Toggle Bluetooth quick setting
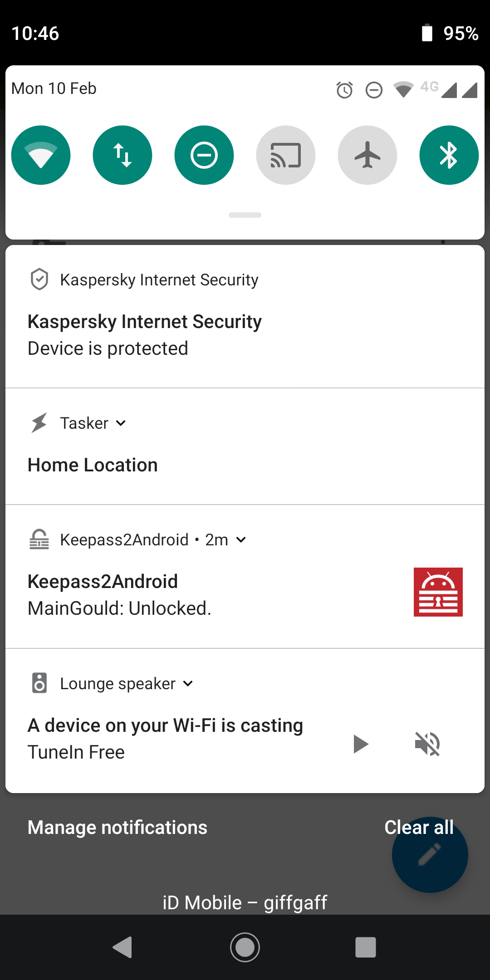Image resolution: width=490 pixels, height=980 pixels. [449, 155]
